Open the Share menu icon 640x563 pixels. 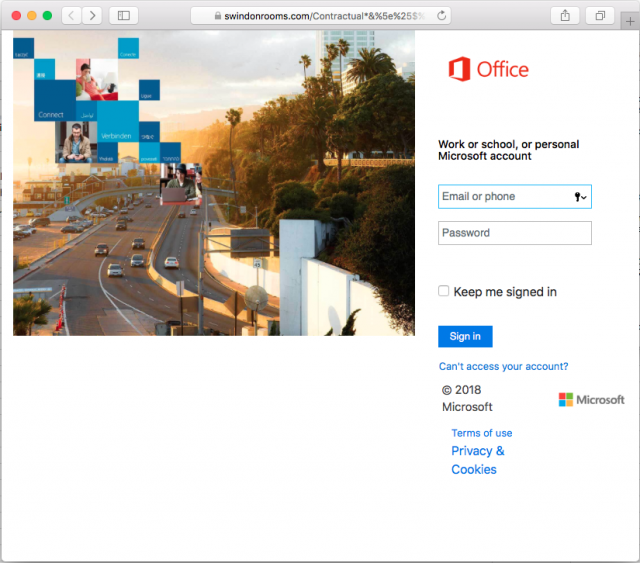[565, 16]
